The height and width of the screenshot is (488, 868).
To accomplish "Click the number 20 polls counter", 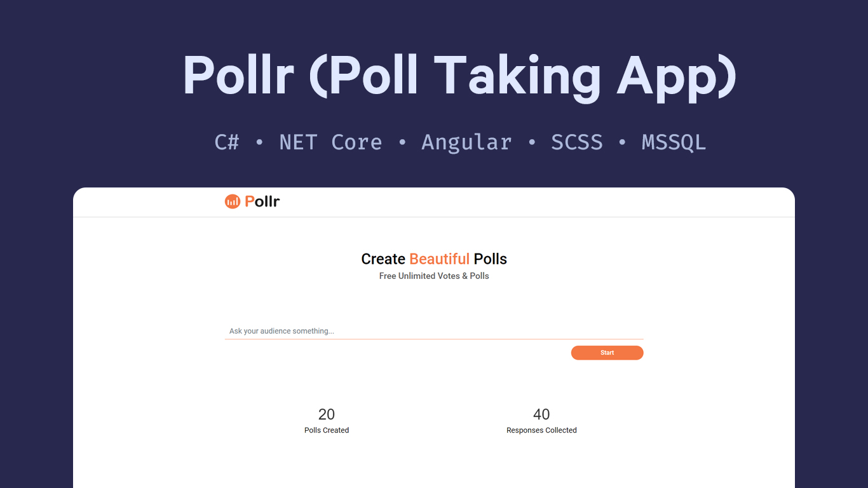I will tap(327, 414).
